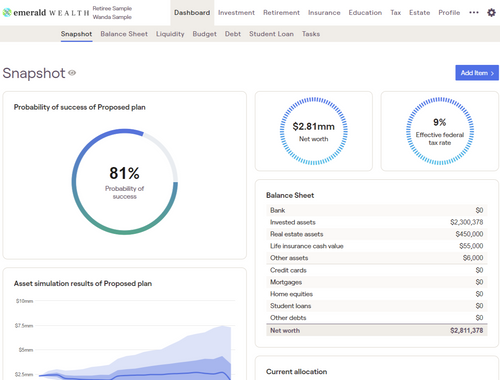
Task: Go to the Investment tab
Action: pyautogui.click(x=236, y=13)
